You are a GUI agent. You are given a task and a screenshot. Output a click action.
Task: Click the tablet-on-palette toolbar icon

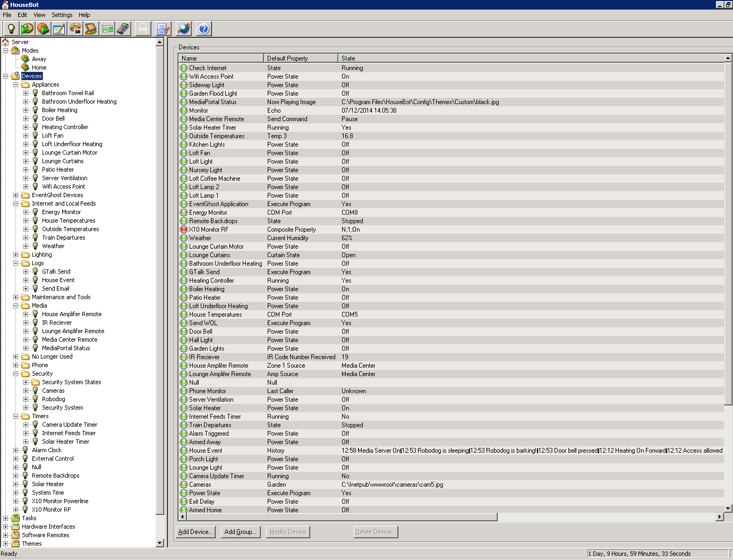91,29
